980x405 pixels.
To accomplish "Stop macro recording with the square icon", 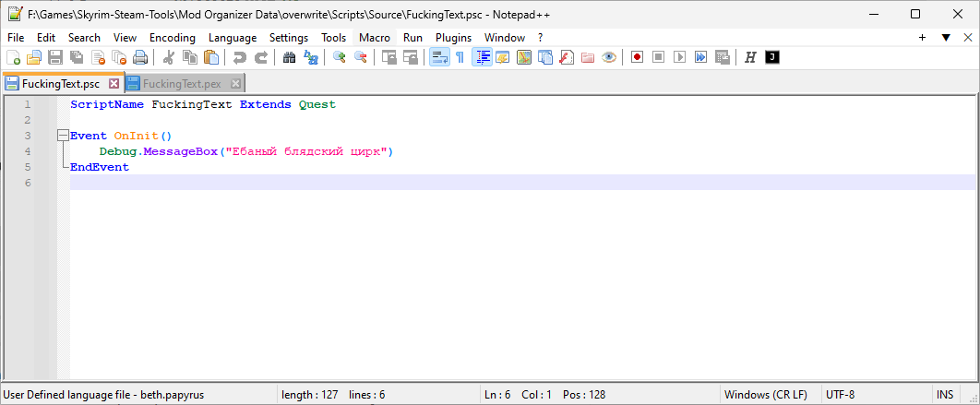I will click(658, 57).
